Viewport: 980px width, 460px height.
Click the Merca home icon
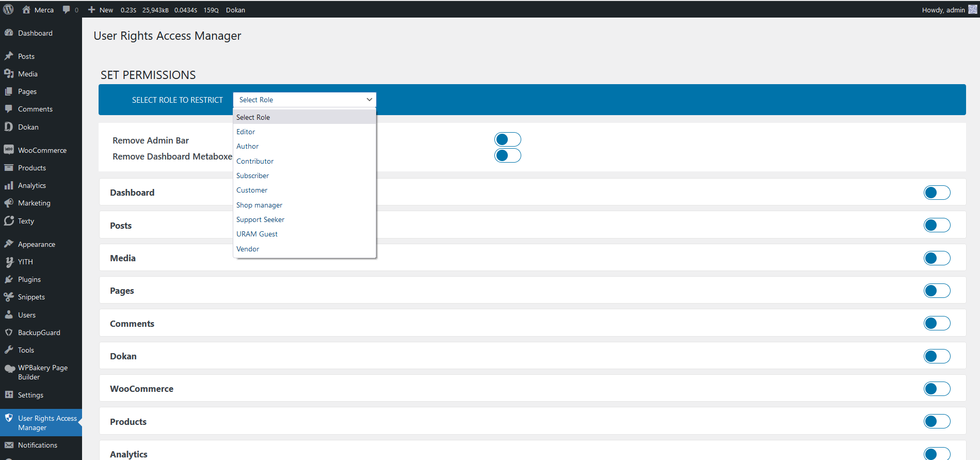(26, 9)
